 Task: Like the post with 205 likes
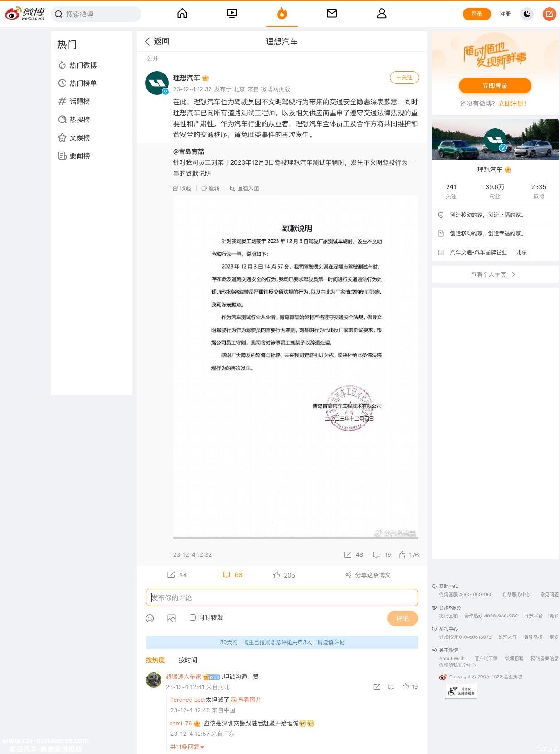tap(284, 575)
